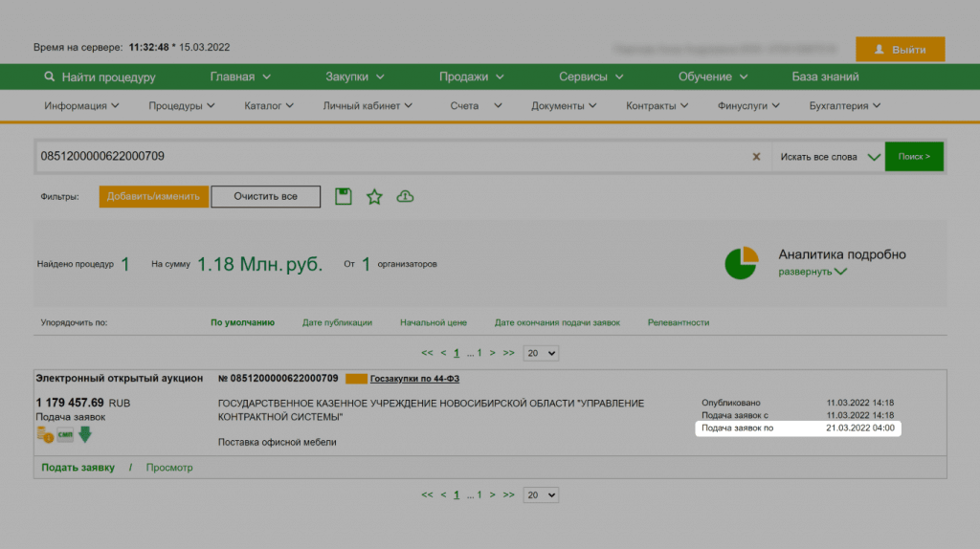The width and height of the screenshot is (980, 549).
Task: Open the 'Искать все слова' dropdown
Action: [x=828, y=156]
